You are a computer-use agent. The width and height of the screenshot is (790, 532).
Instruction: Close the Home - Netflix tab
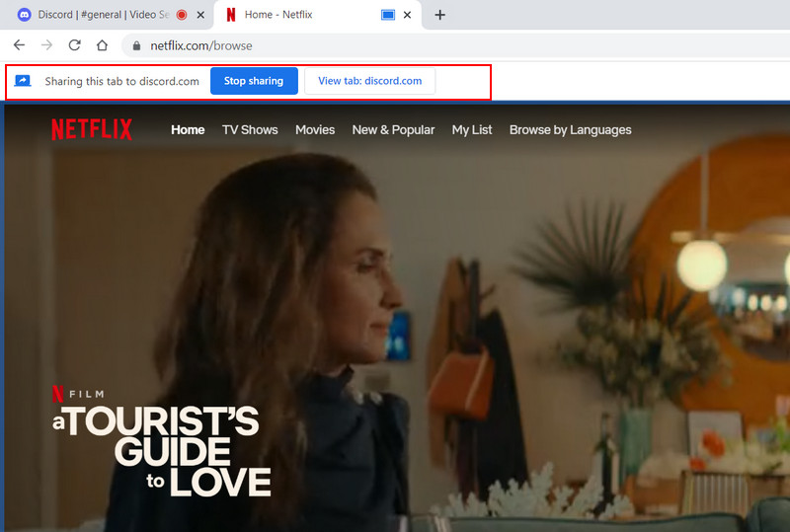(x=407, y=15)
